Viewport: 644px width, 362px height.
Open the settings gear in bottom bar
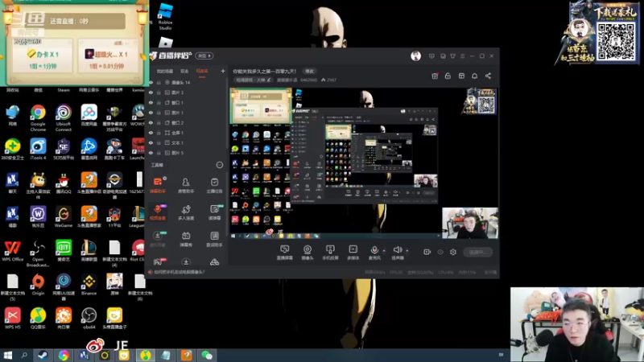coord(453,252)
